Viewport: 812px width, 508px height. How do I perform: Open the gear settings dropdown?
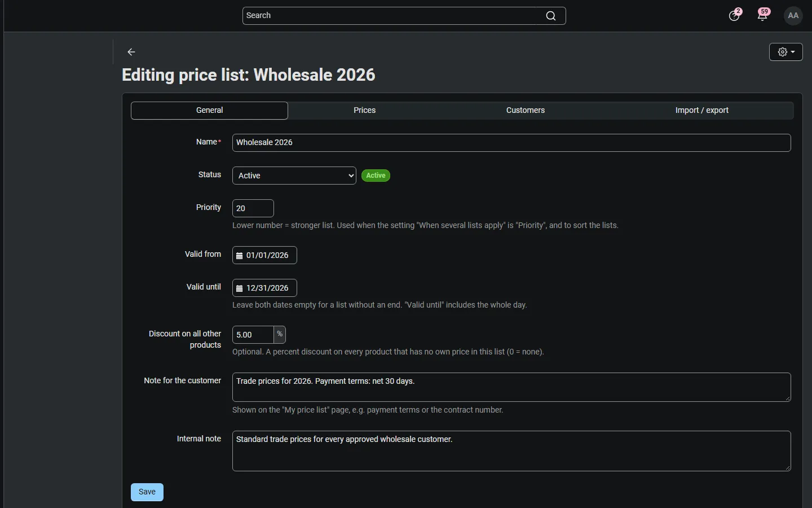786,52
